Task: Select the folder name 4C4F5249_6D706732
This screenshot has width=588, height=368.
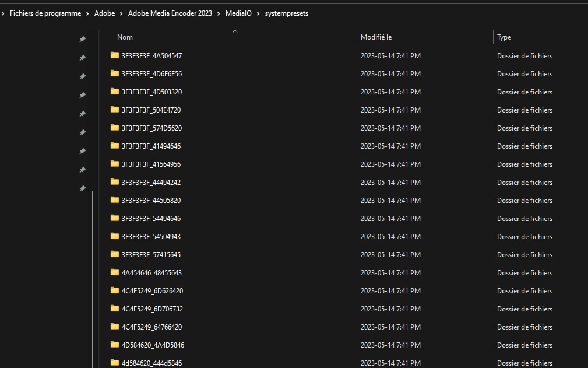Action: point(152,309)
